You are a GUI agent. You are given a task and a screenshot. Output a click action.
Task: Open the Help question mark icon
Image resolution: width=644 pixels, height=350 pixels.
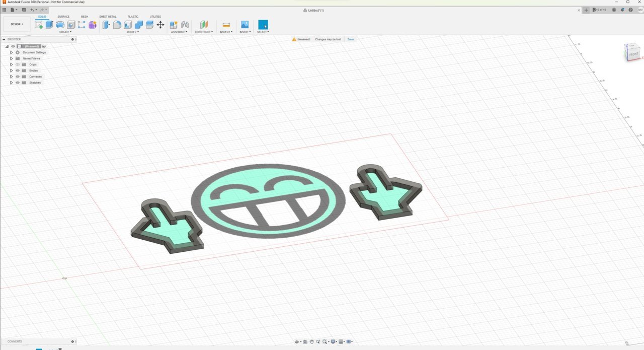pyautogui.click(x=630, y=10)
